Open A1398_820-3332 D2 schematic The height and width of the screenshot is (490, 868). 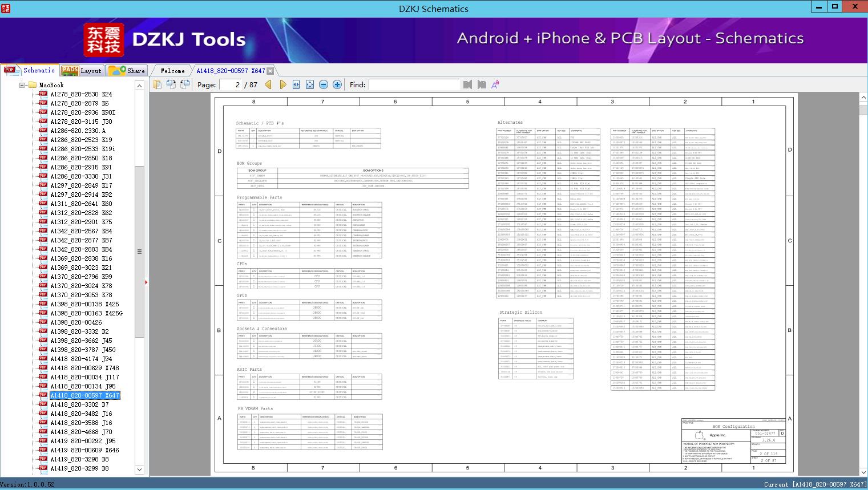pyautogui.click(x=79, y=331)
